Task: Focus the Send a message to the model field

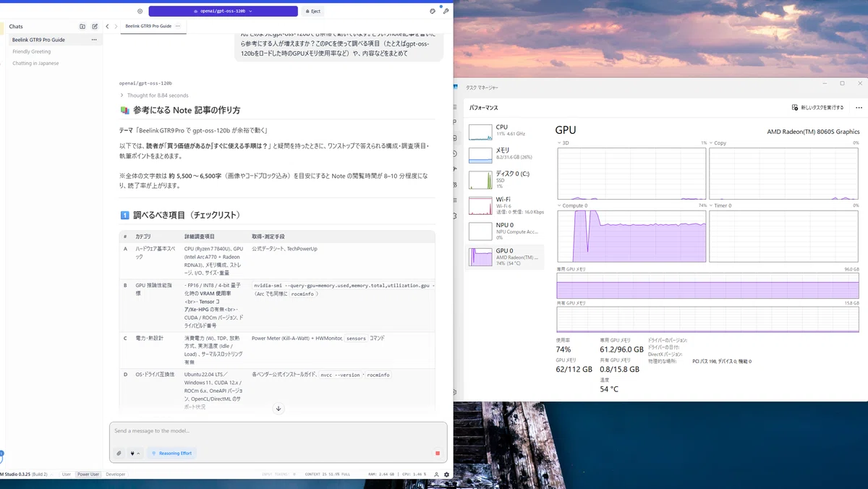Action: [x=278, y=431]
